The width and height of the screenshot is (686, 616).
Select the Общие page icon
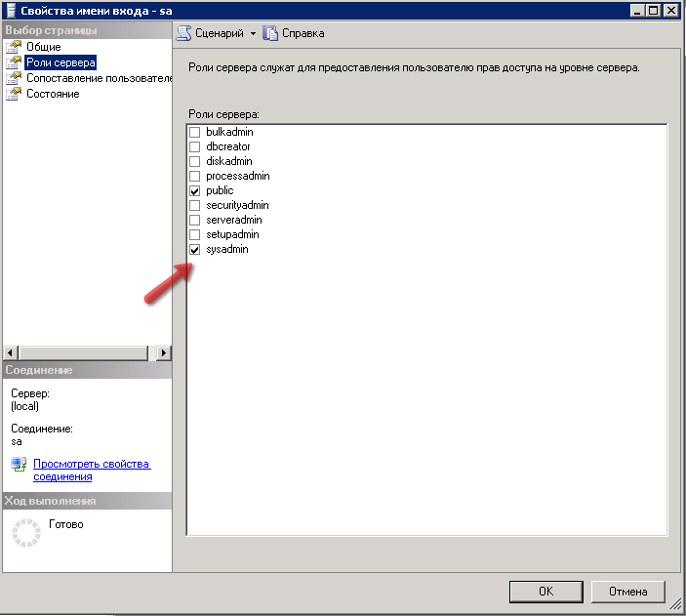14,47
